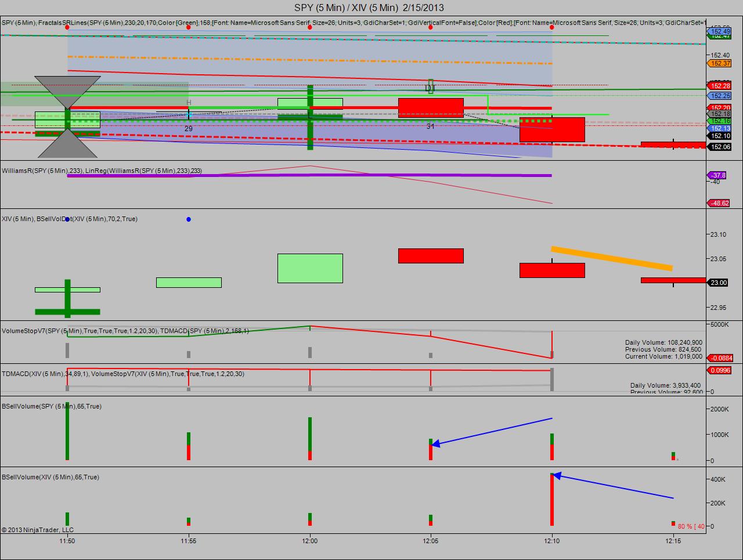Select the XIV green candle at 12:00

click(x=310, y=268)
